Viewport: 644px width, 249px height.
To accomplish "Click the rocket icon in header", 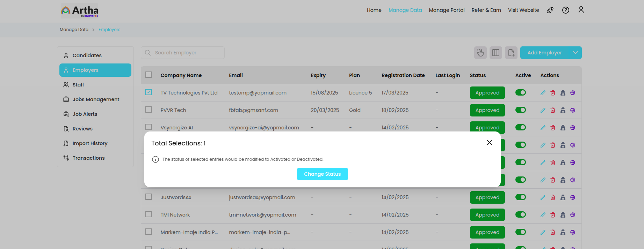I will click(x=550, y=10).
